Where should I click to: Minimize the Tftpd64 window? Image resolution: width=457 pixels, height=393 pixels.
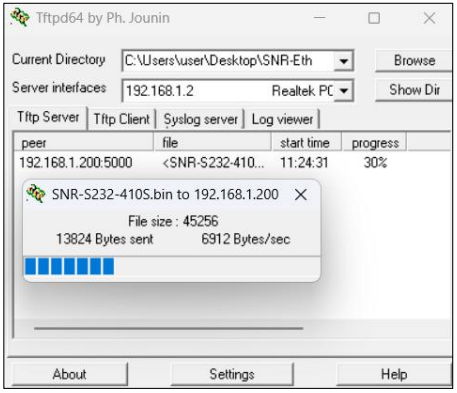coord(319,18)
